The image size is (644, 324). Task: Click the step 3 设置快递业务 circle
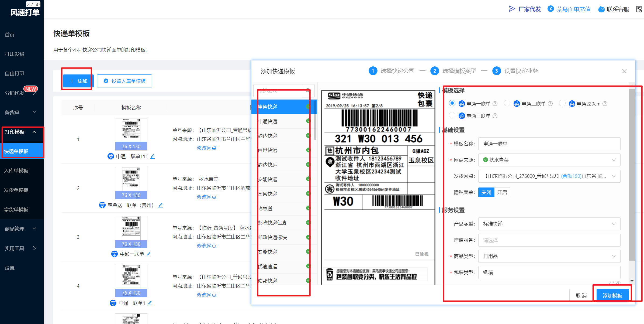coord(497,71)
